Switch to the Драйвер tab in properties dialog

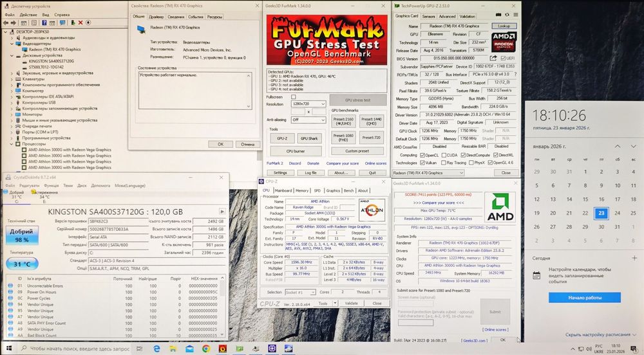click(156, 17)
